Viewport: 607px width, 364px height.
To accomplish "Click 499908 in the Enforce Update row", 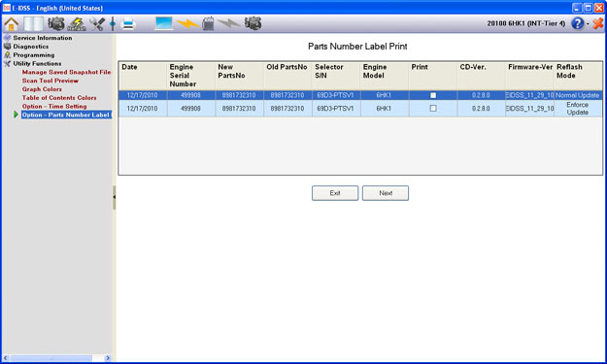I will (x=190, y=109).
